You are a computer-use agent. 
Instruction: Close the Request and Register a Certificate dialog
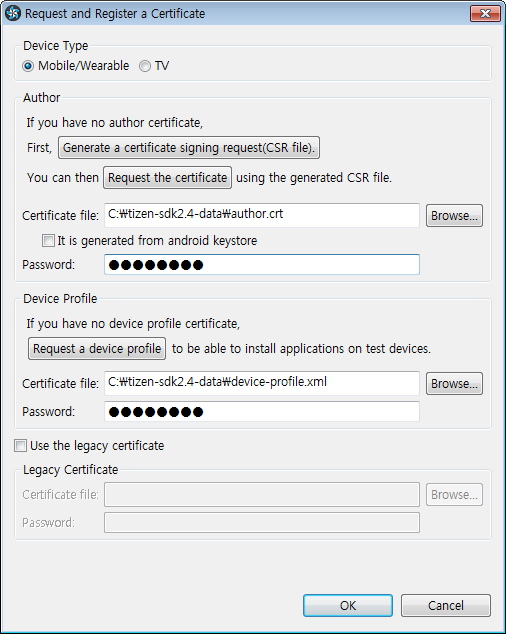(x=485, y=13)
